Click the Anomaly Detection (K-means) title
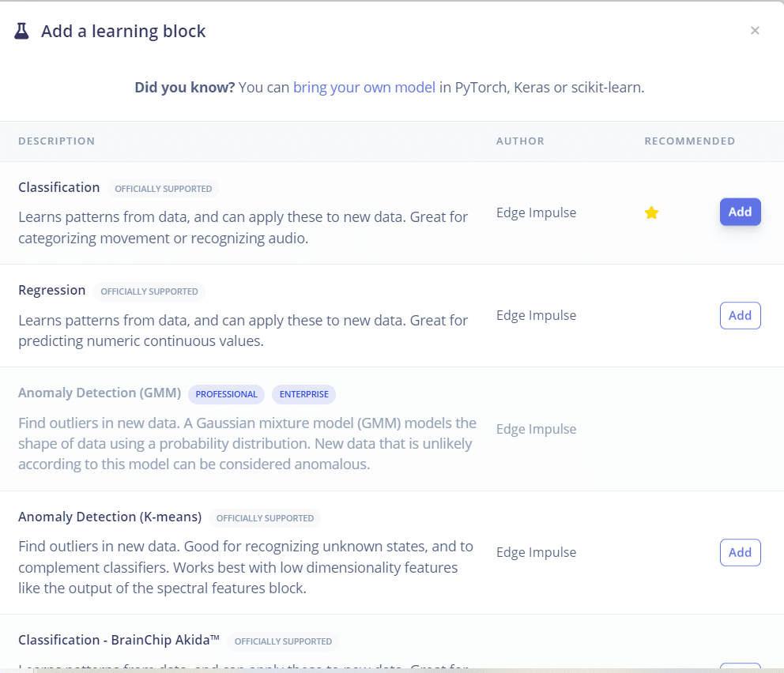The image size is (784, 673). [110, 517]
